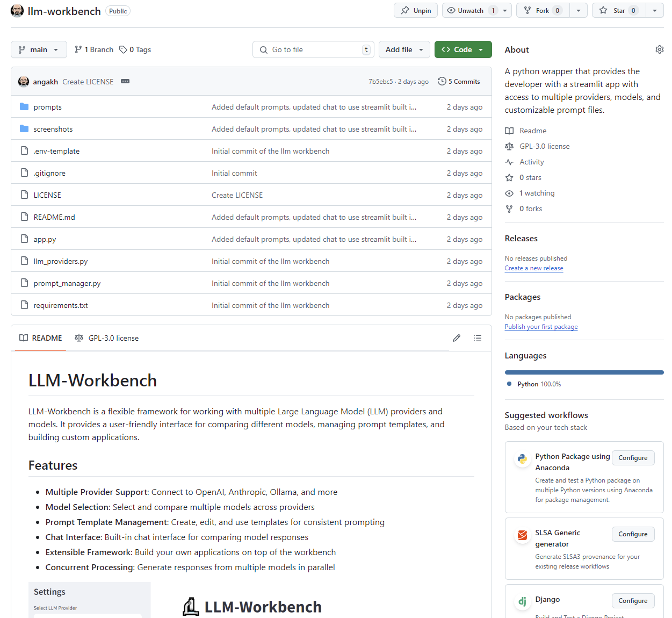Configure the Django workflow
The image size is (672, 618).
[633, 601]
